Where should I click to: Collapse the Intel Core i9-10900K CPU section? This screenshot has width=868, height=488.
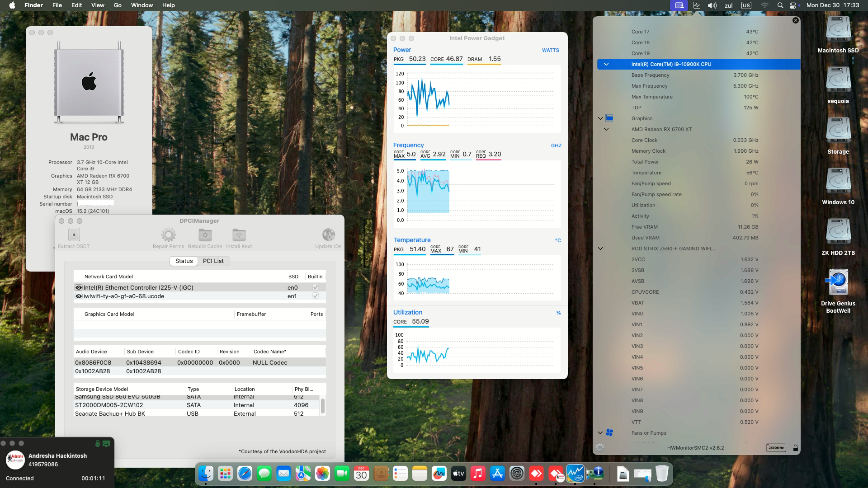[606, 64]
